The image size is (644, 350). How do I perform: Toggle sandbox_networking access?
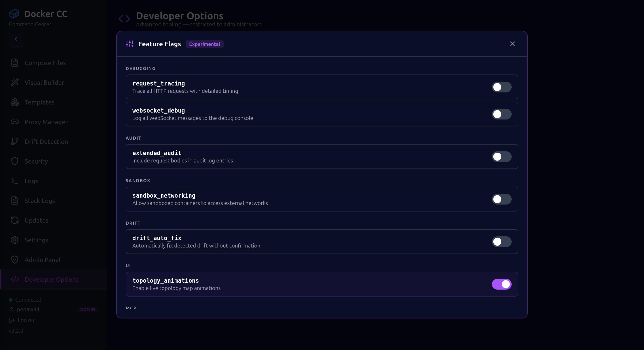pyautogui.click(x=502, y=199)
